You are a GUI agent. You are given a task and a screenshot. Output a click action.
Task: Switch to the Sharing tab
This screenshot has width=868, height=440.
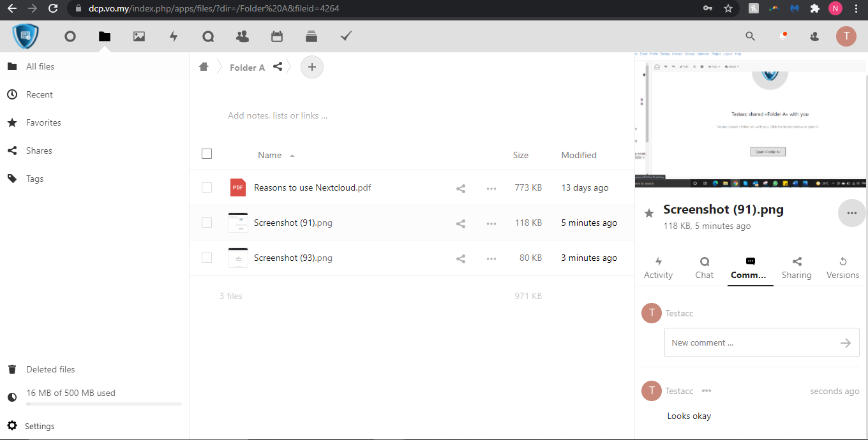click(797, 268)
